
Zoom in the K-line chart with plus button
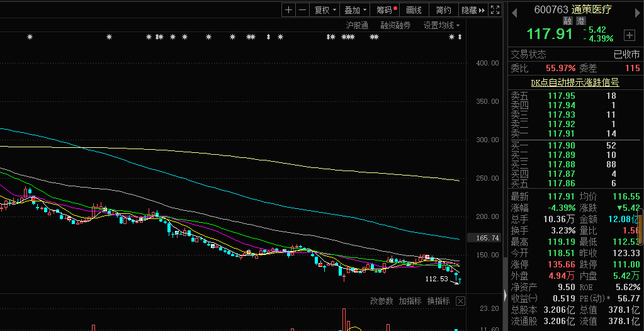(289, 10)
